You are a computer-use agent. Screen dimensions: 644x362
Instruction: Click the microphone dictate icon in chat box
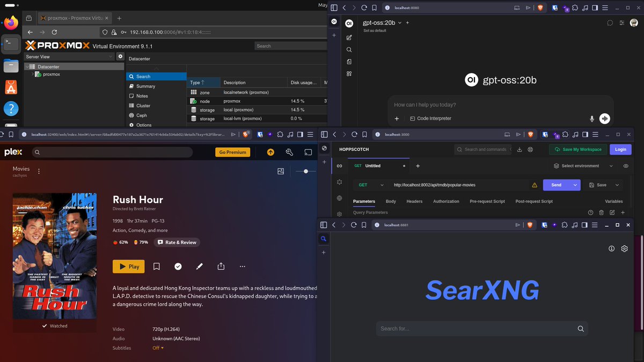click(592, 119)
